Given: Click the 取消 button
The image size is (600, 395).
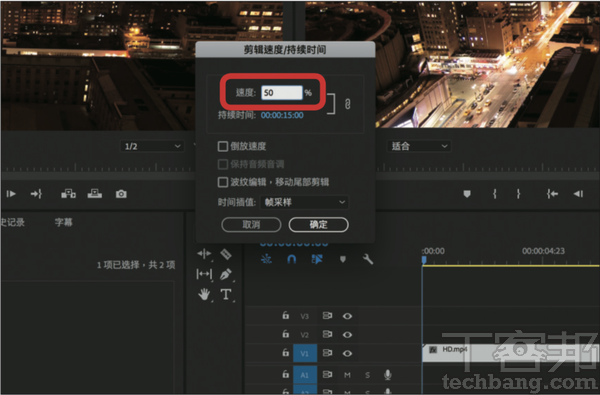Looking at the screenshot, I should tap(251, 225).
